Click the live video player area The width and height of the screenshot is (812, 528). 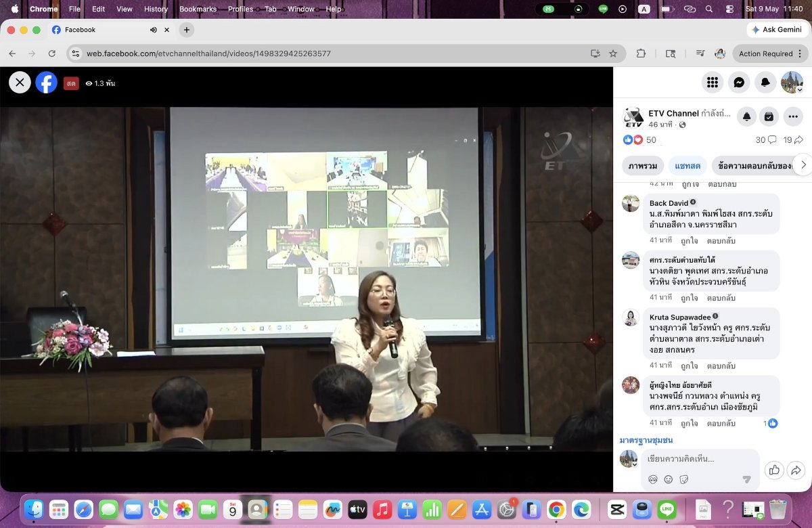[307, 278]
